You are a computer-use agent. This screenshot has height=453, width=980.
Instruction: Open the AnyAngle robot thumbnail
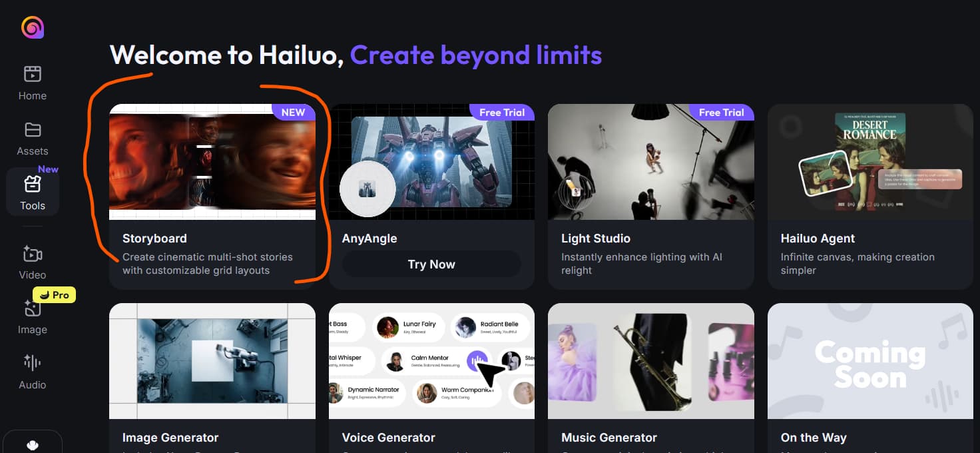pyautogui.click(x=431, y=162)
